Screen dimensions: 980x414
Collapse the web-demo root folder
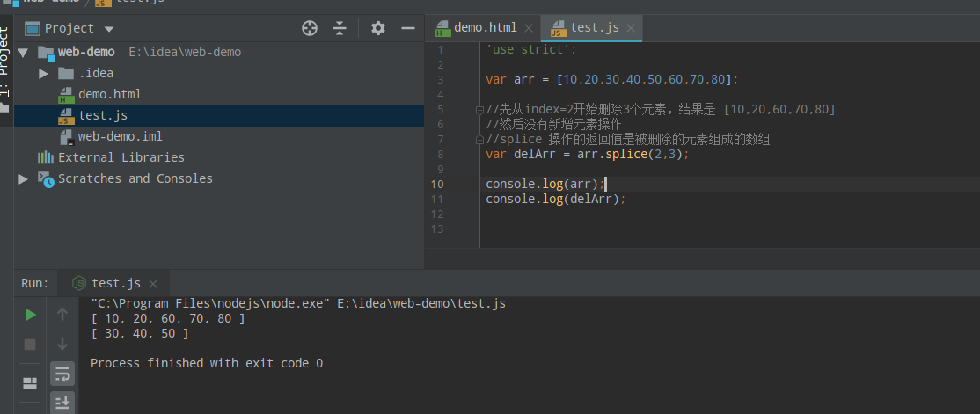click(23, 52)
